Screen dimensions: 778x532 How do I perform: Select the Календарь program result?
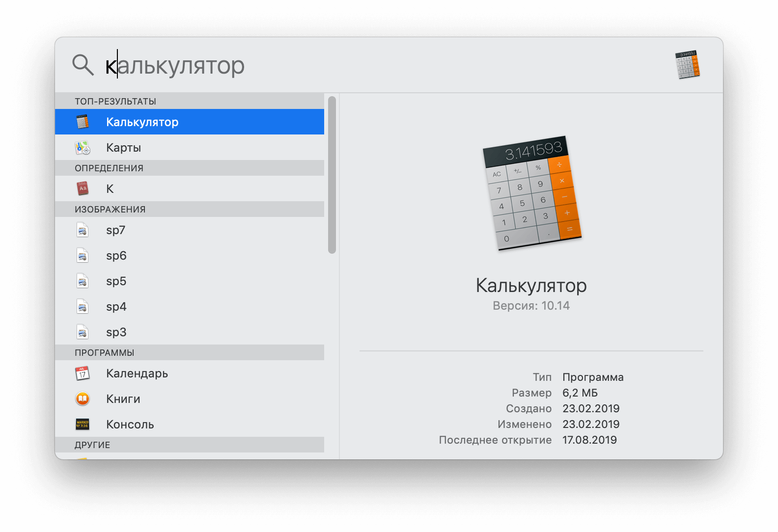tap(190, 373)
